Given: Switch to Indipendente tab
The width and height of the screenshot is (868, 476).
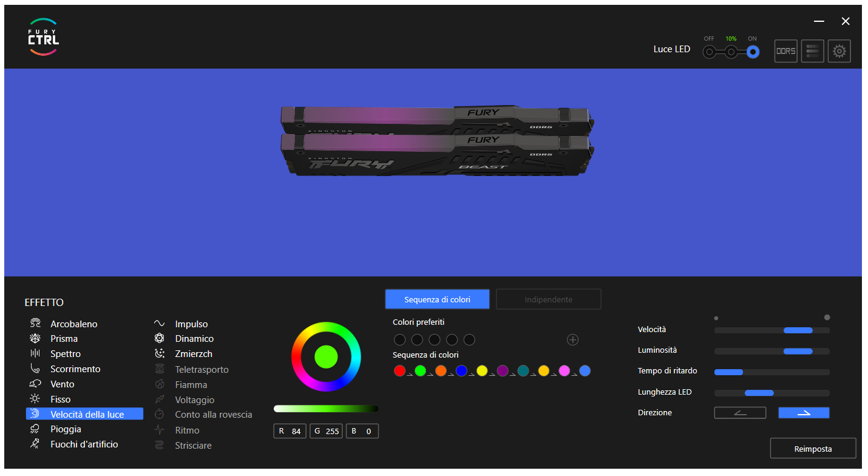Looking at the screenshot, I should click(x=549, y=299).
